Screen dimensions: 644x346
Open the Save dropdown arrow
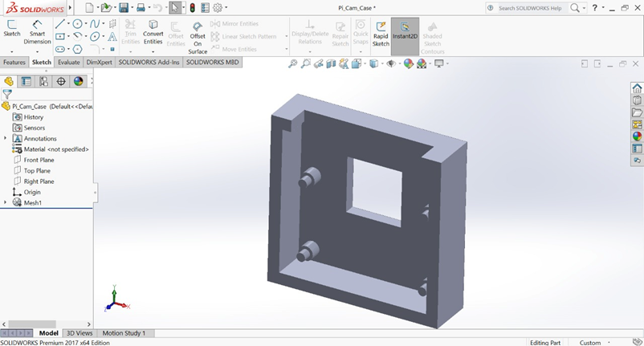(132, 8)
